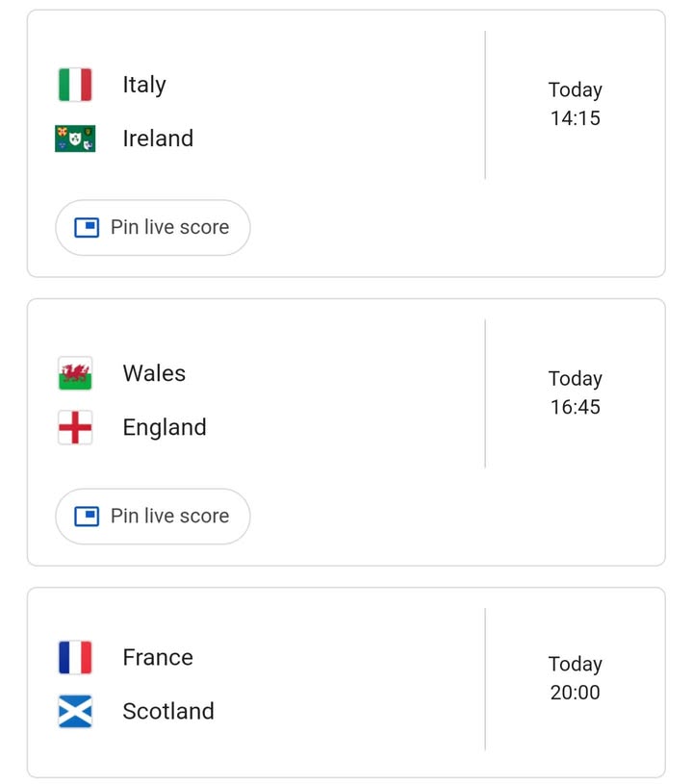Image resolution: width=693 pixels, height=784 pixels.
Task: Open the Scotland team name
Action: click(x=168, y=711)
